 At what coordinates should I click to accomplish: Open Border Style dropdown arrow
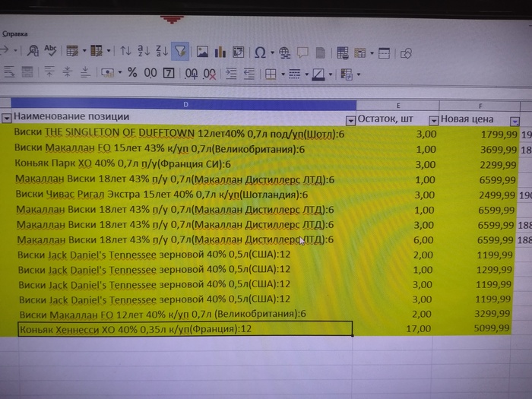307,74
